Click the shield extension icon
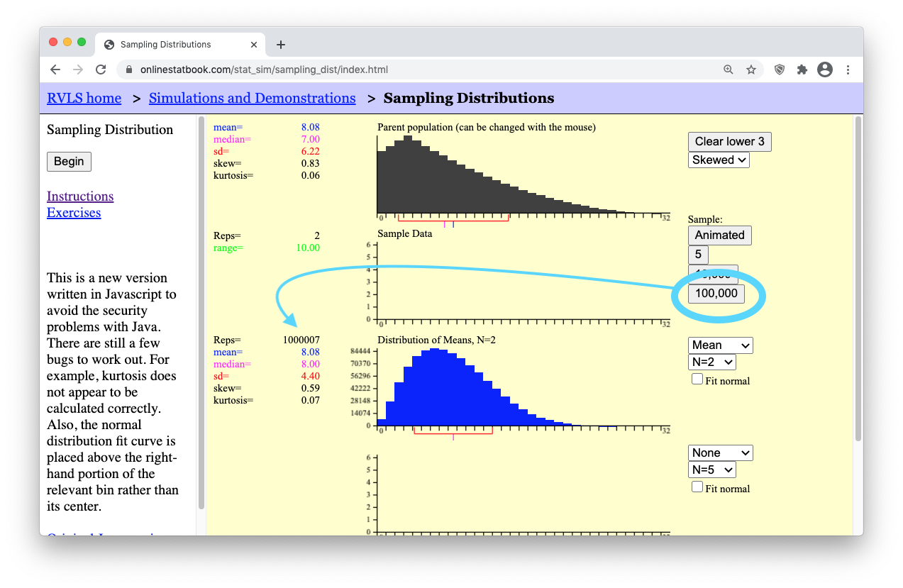The height and width of the screenshot is (588, 903). (x=780, y=70)
